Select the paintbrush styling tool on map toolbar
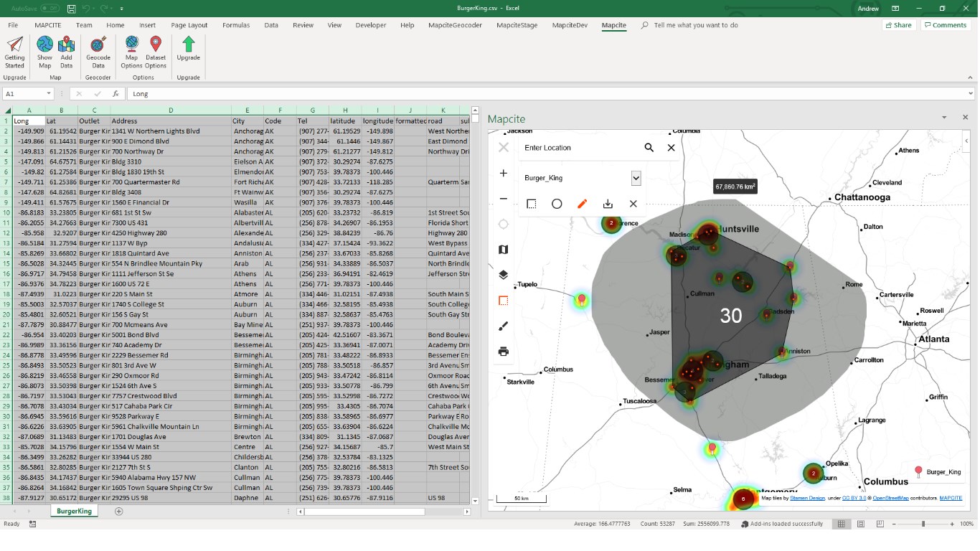980x551 pixels. [504, 326]
